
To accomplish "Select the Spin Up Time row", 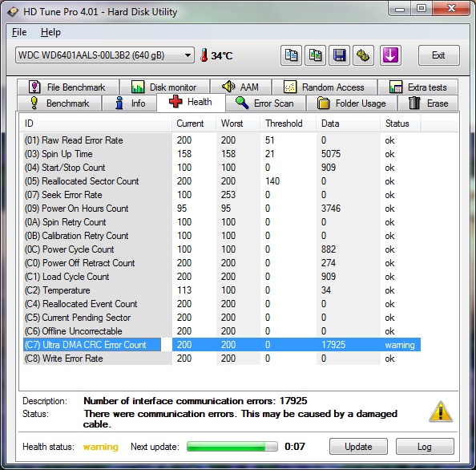I will [x=222, y=154].
